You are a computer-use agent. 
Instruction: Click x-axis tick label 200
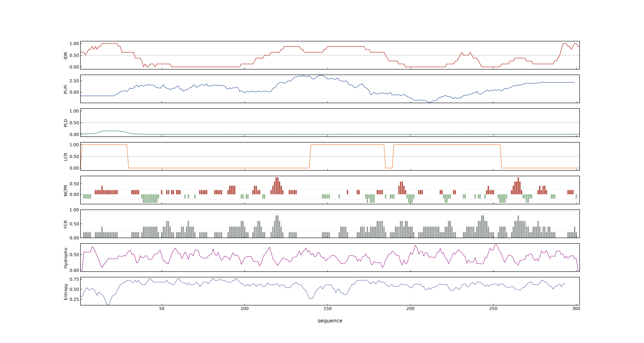(x=411, y=309)
